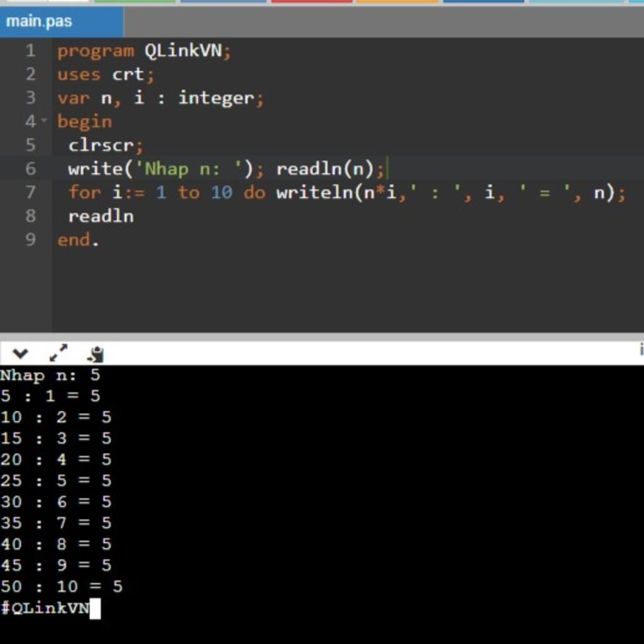Switch to the main.pas file tab

pos(62,21)
